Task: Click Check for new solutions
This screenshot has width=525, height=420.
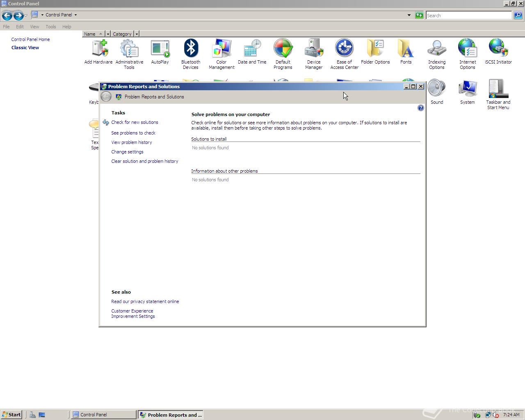Action: (x=135, y=122)
